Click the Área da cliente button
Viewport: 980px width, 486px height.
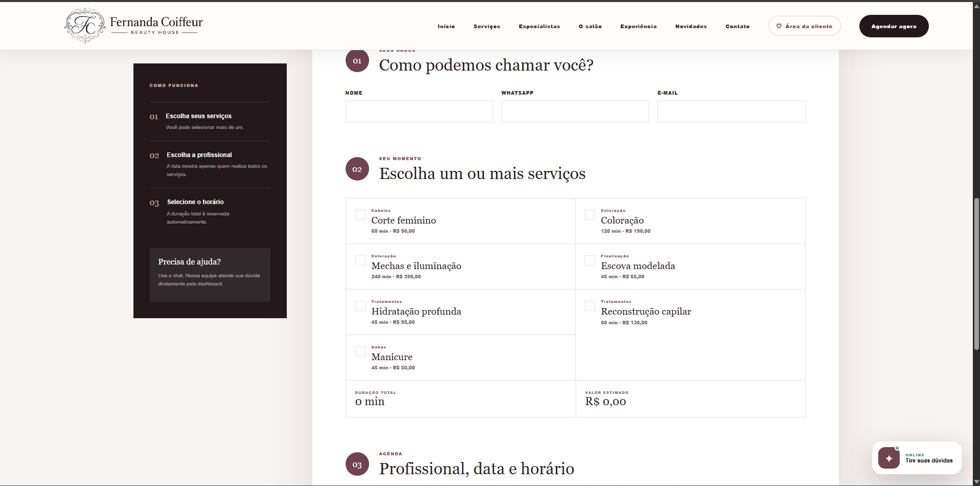point(805,26)
